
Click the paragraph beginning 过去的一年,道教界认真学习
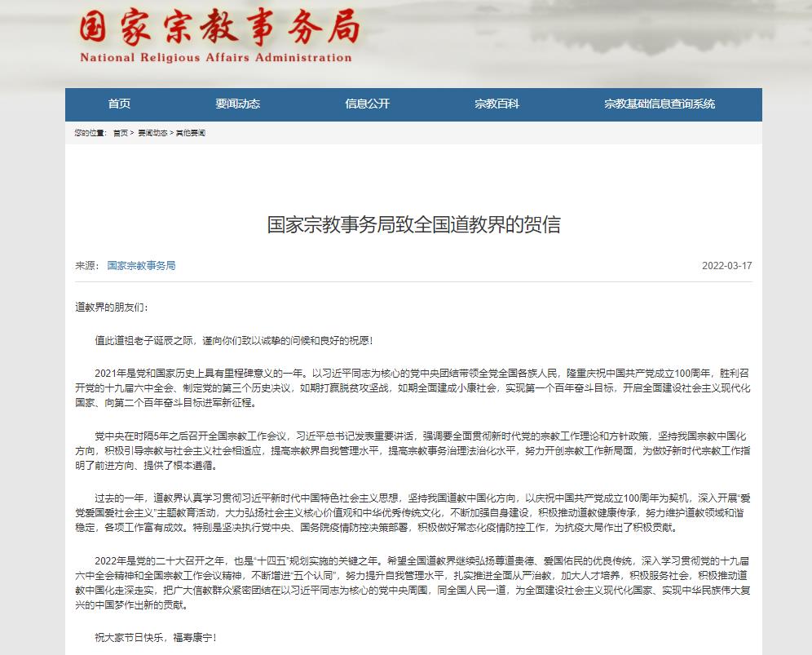pos(413,513)
